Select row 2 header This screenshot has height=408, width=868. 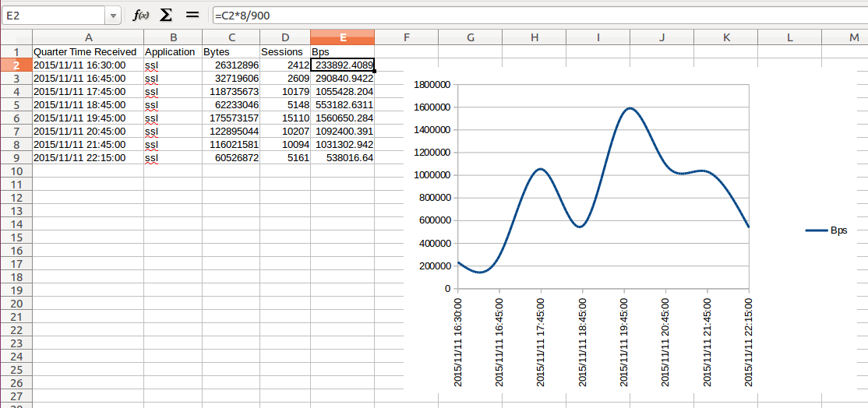(16, 65)
